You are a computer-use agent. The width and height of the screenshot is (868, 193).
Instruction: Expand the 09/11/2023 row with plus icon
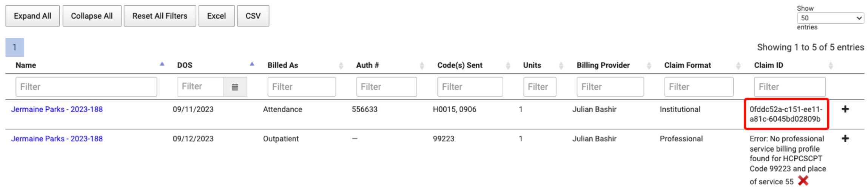click(845, 109)
